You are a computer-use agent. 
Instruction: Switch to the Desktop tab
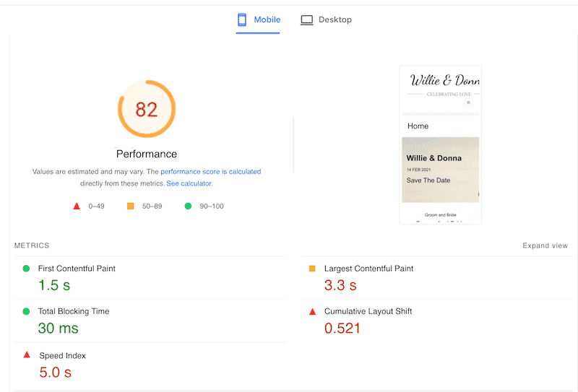[327, 19]
